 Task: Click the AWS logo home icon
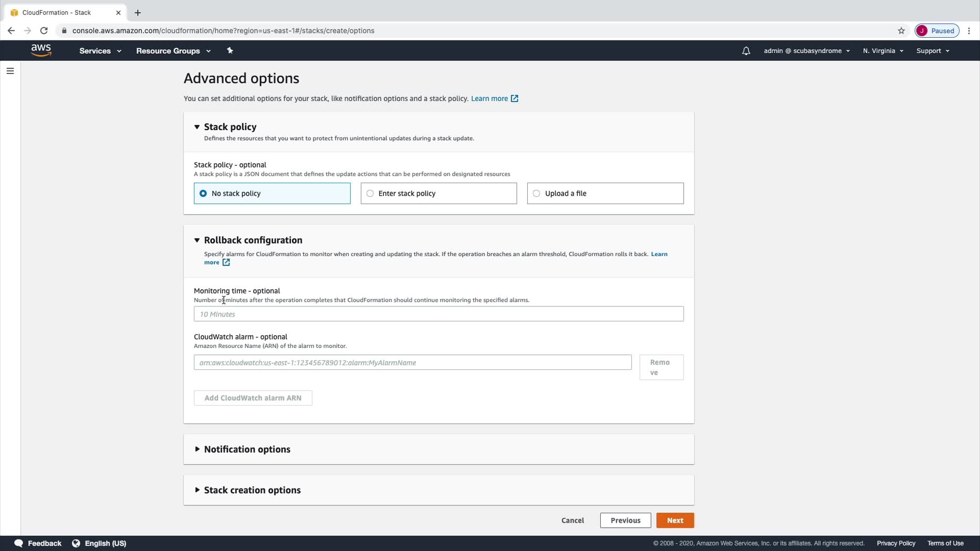coord(41,50)
